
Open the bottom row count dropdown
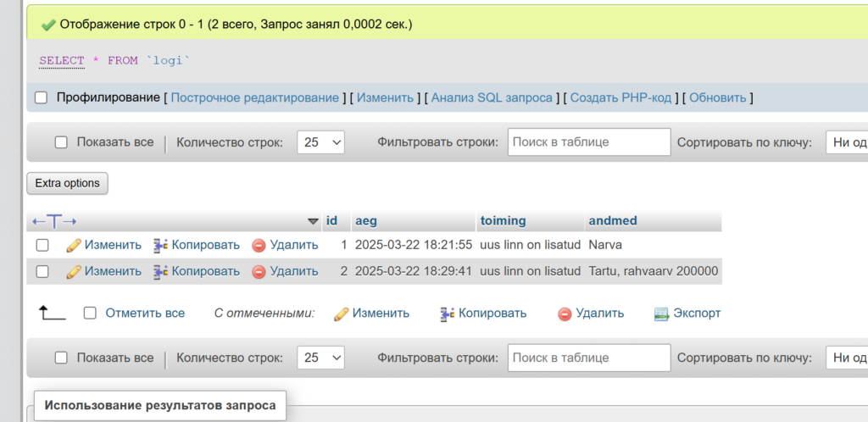pos(320,358)
